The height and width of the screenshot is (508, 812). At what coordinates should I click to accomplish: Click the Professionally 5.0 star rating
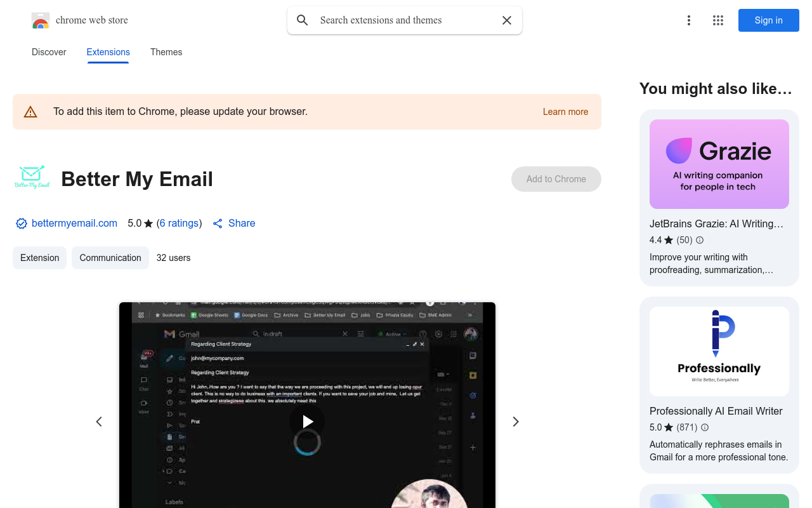661,427
